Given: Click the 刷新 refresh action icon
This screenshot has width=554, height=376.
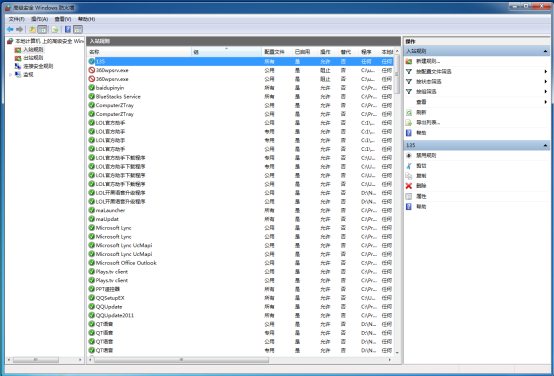Looking at the screenshot, I should coord(409,112).
